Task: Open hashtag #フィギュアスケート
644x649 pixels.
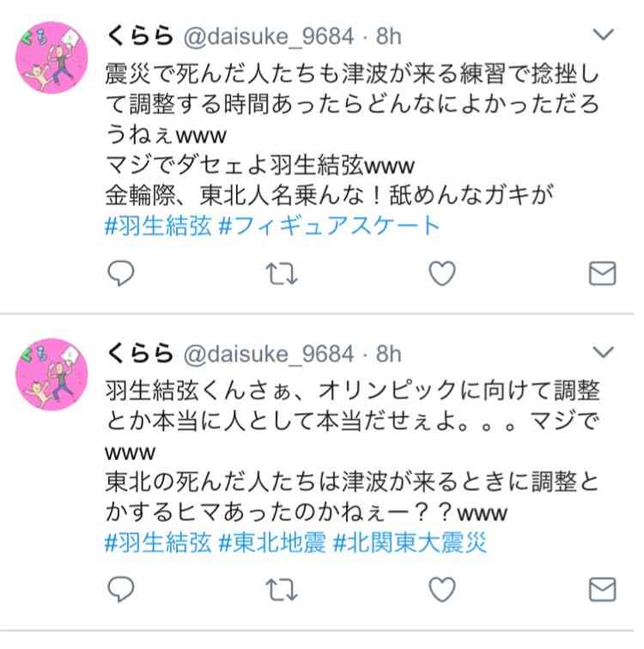Action: point(329,226)
